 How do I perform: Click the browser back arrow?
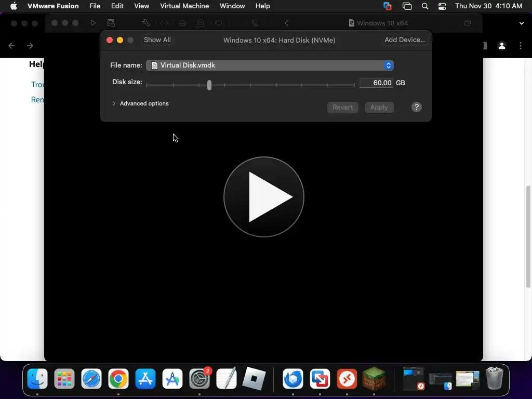[11, 46]
